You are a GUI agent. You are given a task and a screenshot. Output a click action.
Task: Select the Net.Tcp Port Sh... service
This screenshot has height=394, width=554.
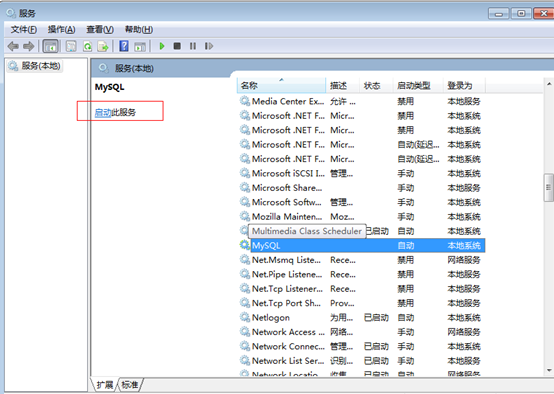click(362, 303)
